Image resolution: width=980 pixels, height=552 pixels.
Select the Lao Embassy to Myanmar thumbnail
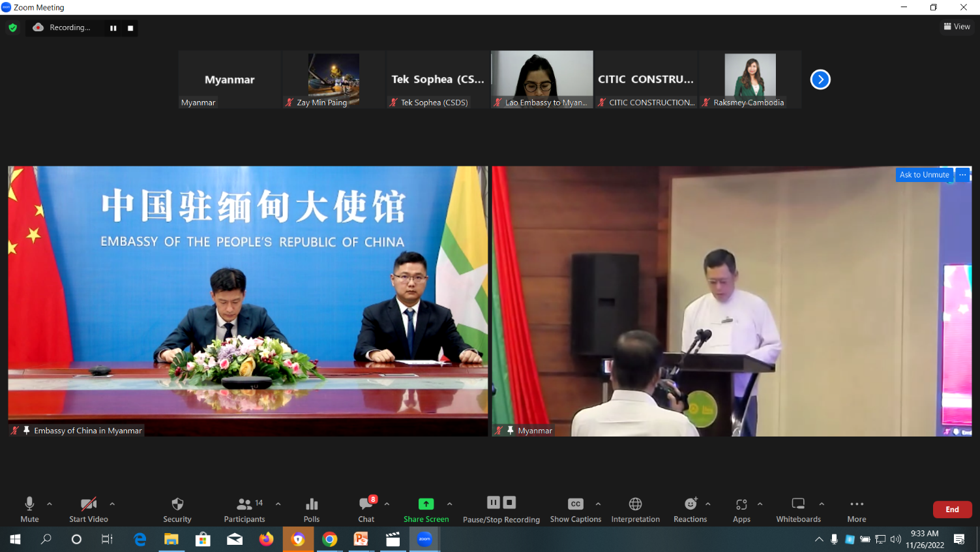[x=542, y=80]
